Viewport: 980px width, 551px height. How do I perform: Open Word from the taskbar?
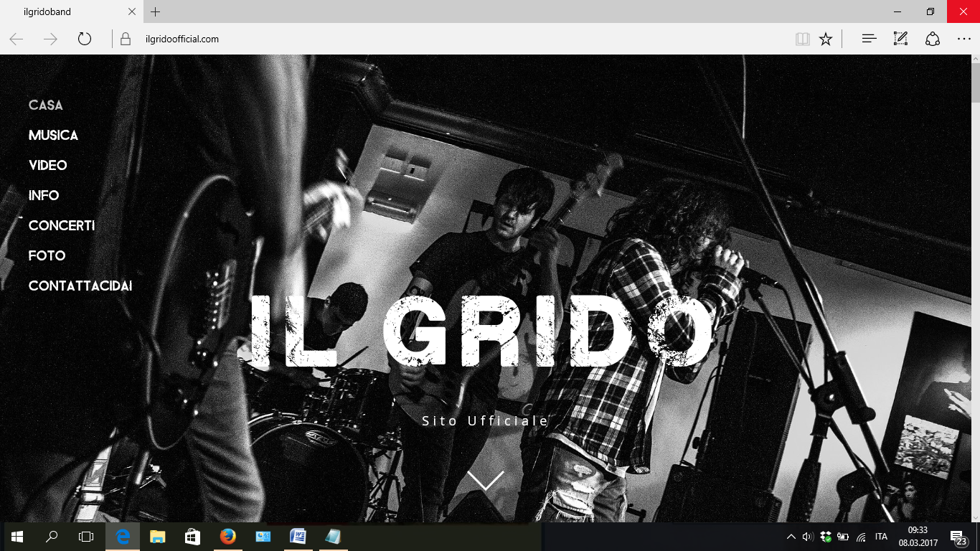pos(298,537)
